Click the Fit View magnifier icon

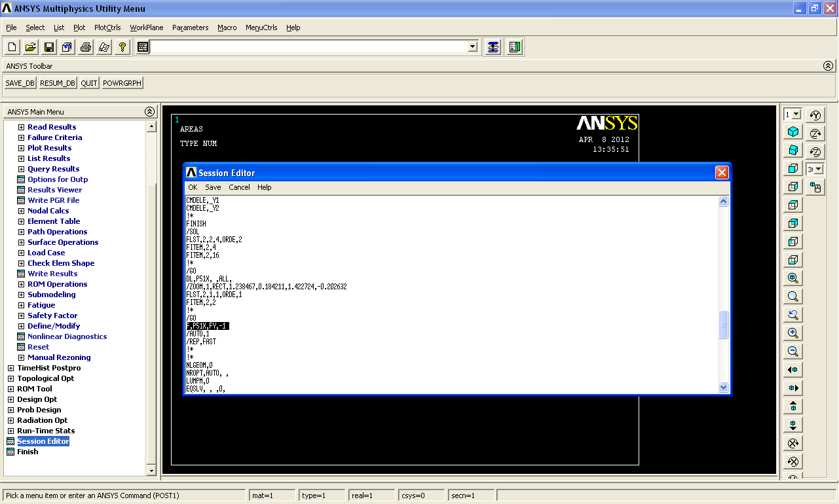click(x=793, y=278)
